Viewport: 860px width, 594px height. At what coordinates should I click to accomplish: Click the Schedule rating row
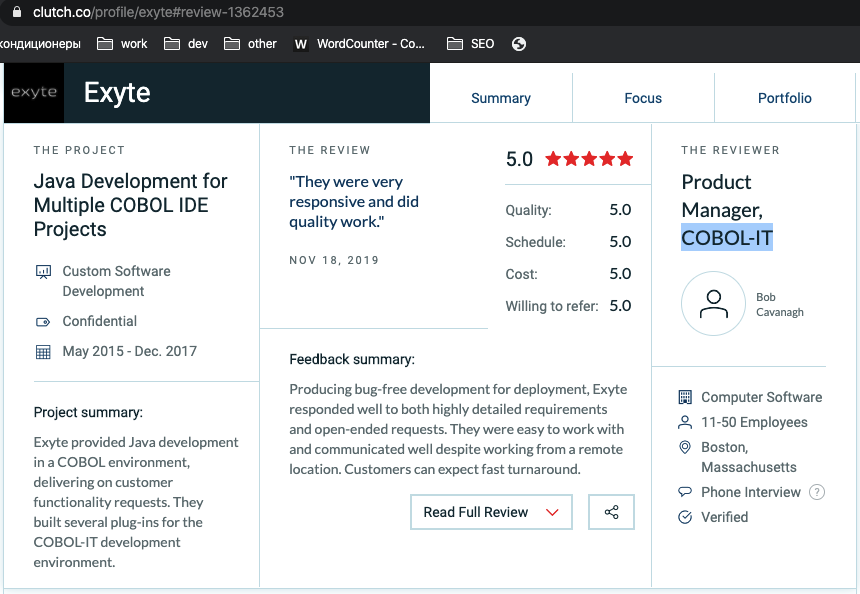[x=568, y=242]
